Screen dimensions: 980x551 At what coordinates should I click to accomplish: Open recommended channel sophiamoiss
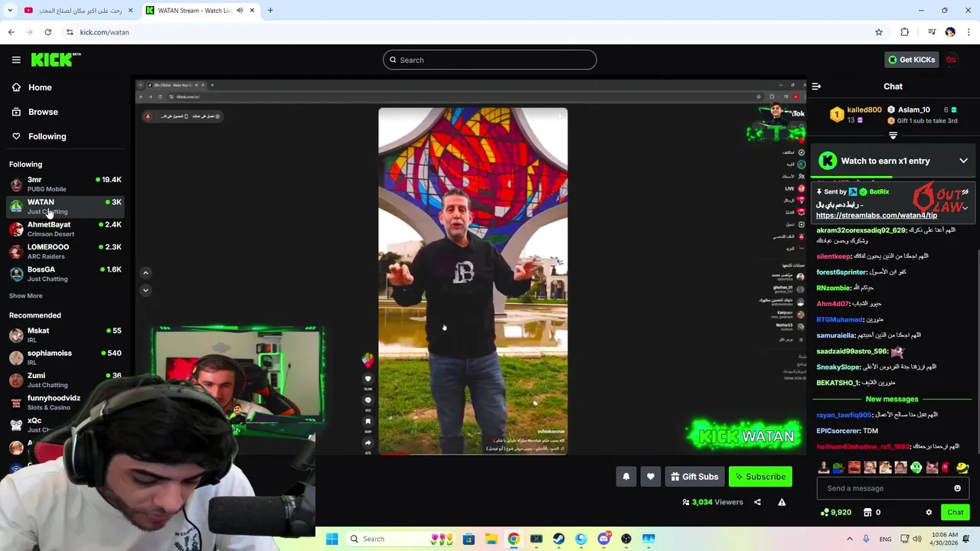[65, 357]
